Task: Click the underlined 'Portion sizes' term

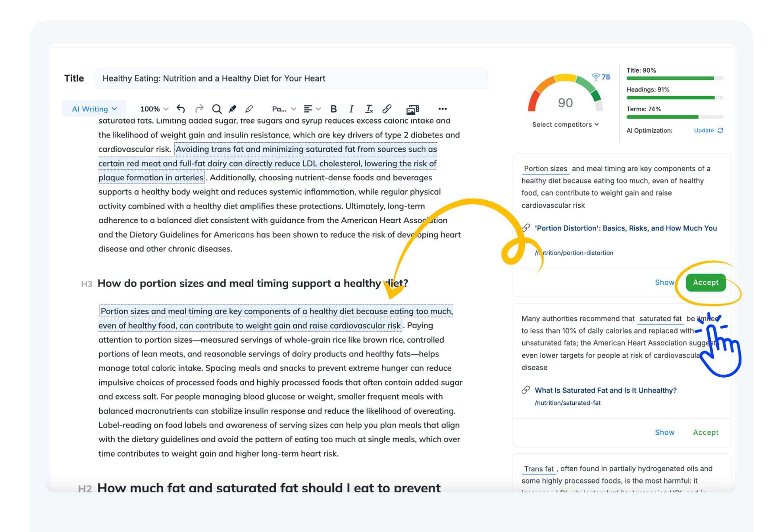Action: pos(545,169)
